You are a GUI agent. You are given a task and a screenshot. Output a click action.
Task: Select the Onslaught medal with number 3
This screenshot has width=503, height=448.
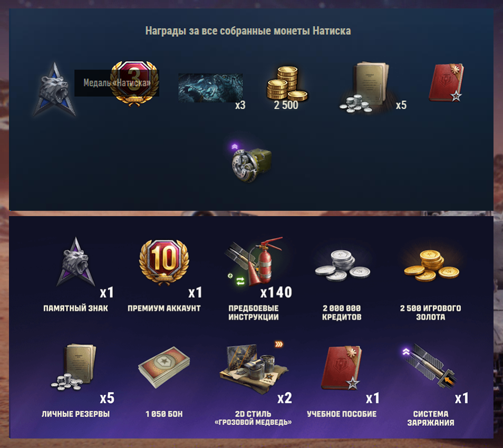(x=135, y=83)
